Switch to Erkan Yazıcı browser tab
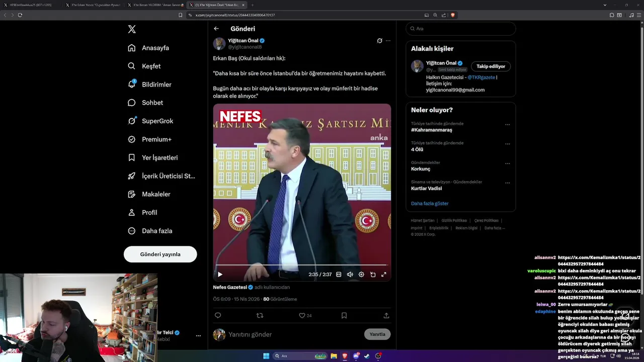The width and height of the screenshot is (644, 362). pyautogui.click(x=92, y=5)
